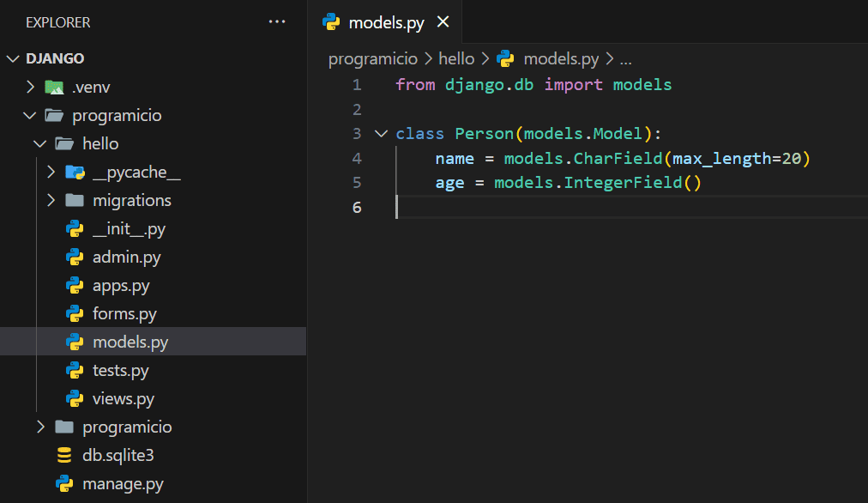Expand the inner programicio folder chevron
This screenshot has width=868, height=503.
[x=40, y=427]
